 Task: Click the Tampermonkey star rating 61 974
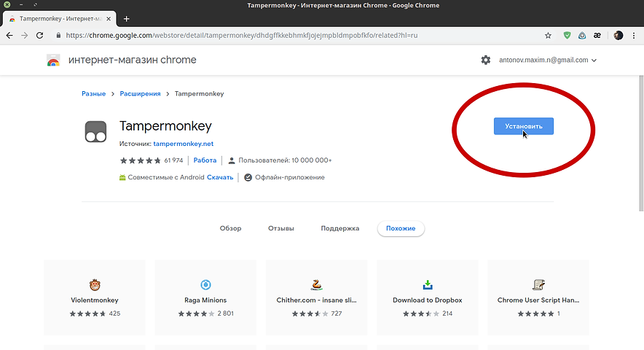pyautogui.click(x=151, y=160)
